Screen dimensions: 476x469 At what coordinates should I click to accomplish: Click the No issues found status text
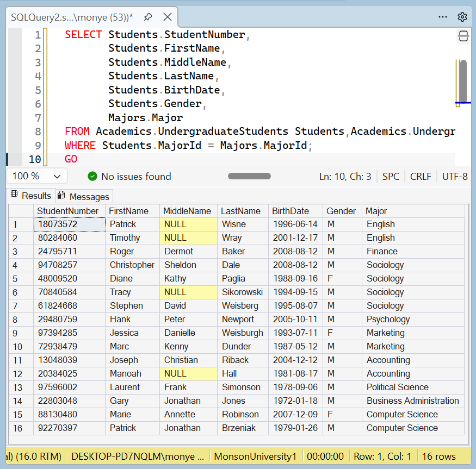click(x=136, y=177)
